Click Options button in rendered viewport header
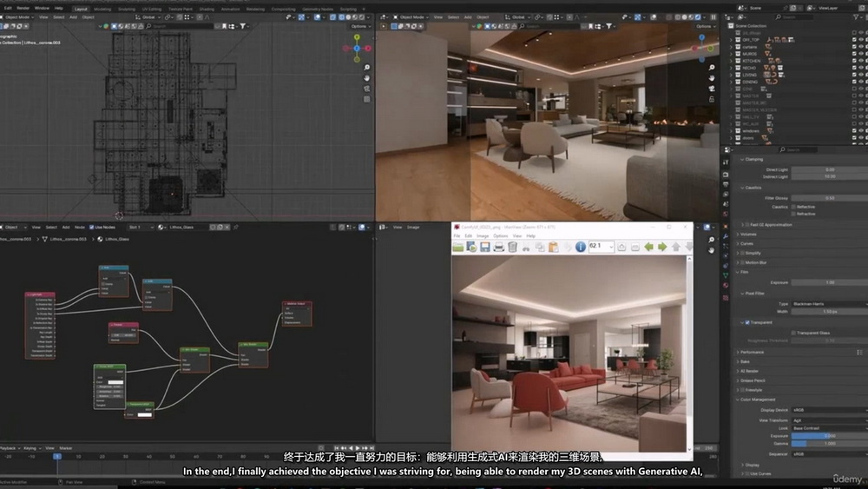Screen dimensions: 868x489 click(704, 26)
